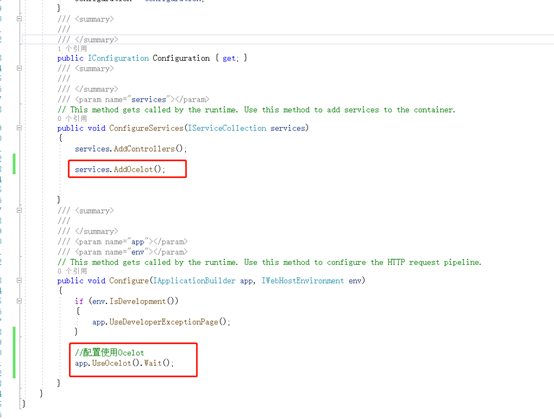Open '0 个引用' link above ConfigureServices
Screen dimensions: 554x419
tap(72, 118)
